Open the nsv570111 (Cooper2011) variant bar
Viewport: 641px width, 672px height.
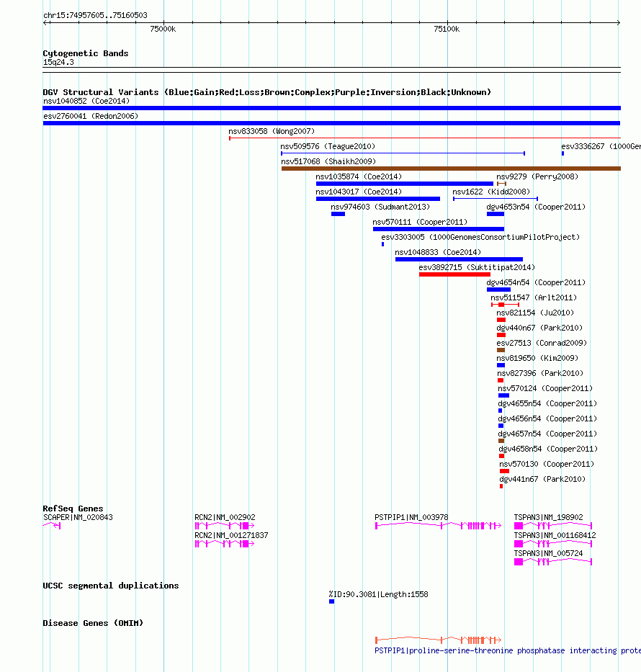(439, 229)
